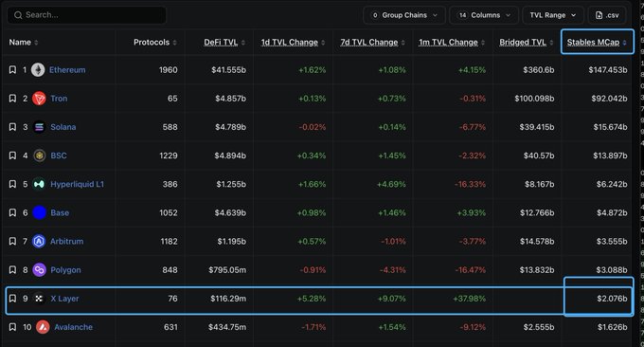The image size is (644, 347).
Task: Click the BSC chain logo
Action: tap(39, 155)
